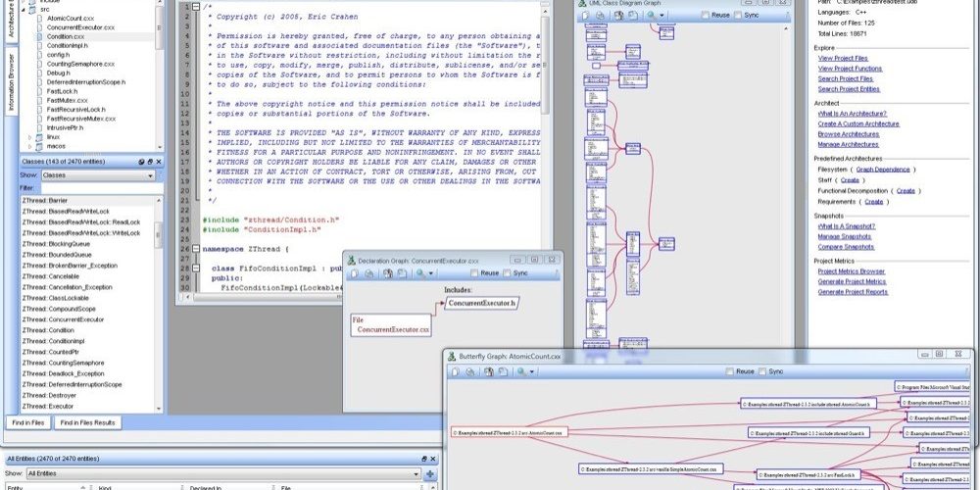The height and width of the screenshot is (490, 980).
Task: Undock the Classes panel with float icon
Action: pyautogui.click(x=150, y=162)
